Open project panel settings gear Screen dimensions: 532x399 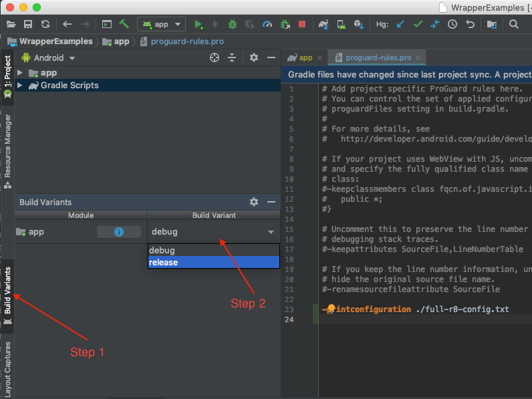[254, 57]
